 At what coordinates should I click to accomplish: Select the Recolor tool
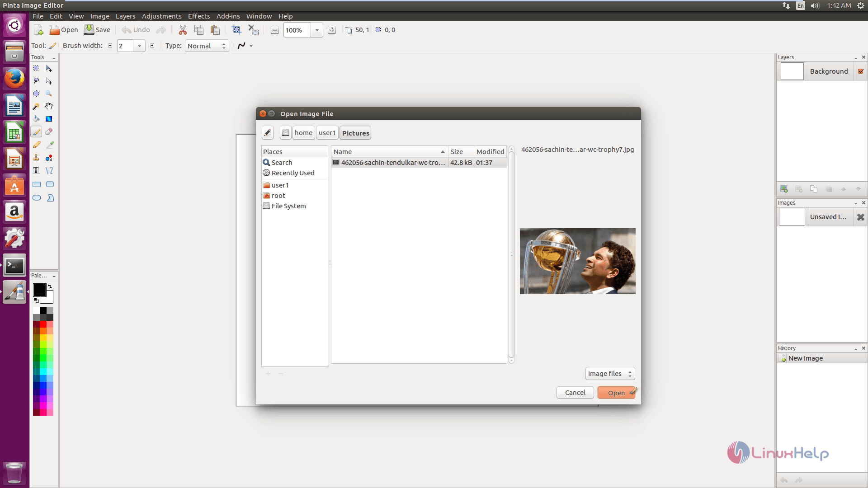(49, 158)
